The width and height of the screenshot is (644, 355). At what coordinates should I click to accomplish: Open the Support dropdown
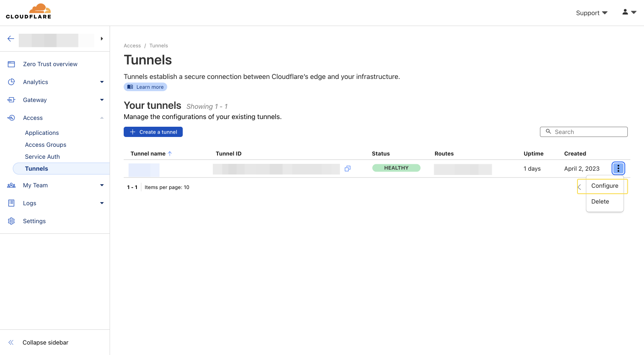click(x=592, y=13)
